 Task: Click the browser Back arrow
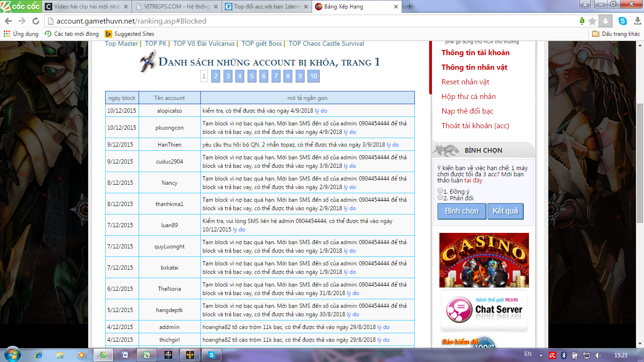tap(8, 21)
